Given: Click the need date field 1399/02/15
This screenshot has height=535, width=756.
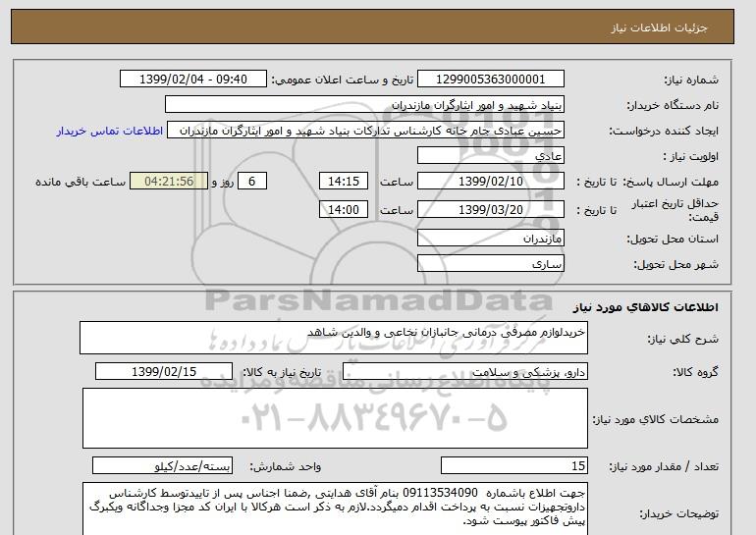Looking at the screenshot, I should [164, 372].
